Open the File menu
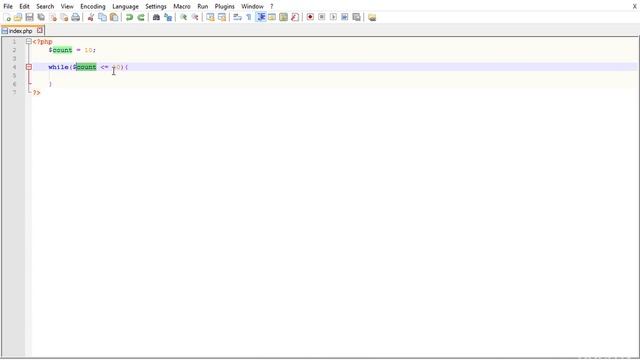 tap(8, 7)
